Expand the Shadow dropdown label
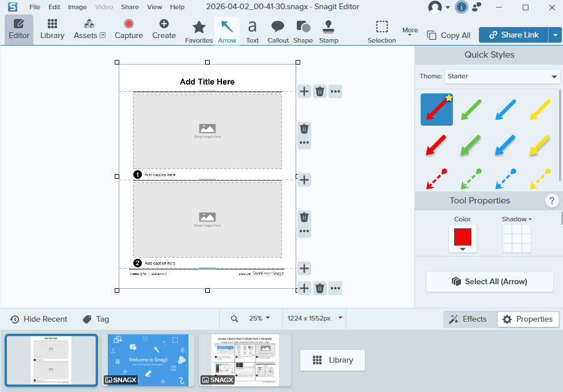Viewport: 563px width, 392px height. [x=516, y=219]
